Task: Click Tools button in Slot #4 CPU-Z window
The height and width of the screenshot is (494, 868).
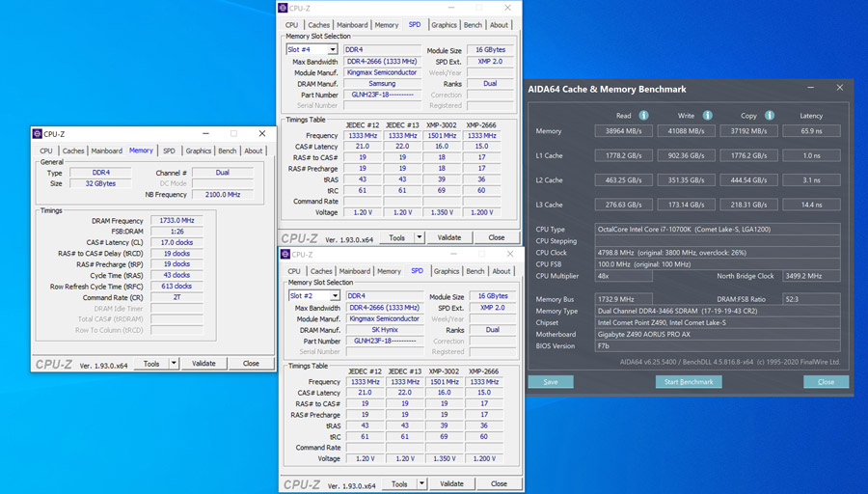Action: pos(397,237)
